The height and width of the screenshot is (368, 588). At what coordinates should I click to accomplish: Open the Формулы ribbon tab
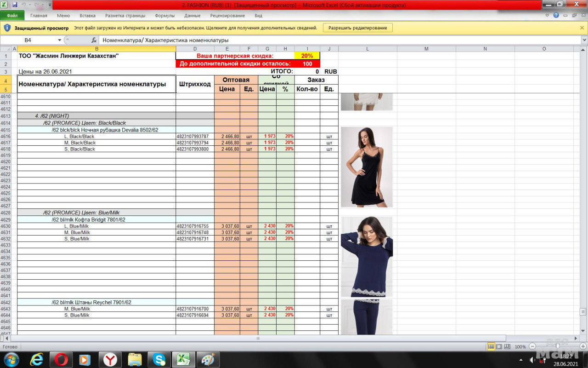(x=164, y=15)
